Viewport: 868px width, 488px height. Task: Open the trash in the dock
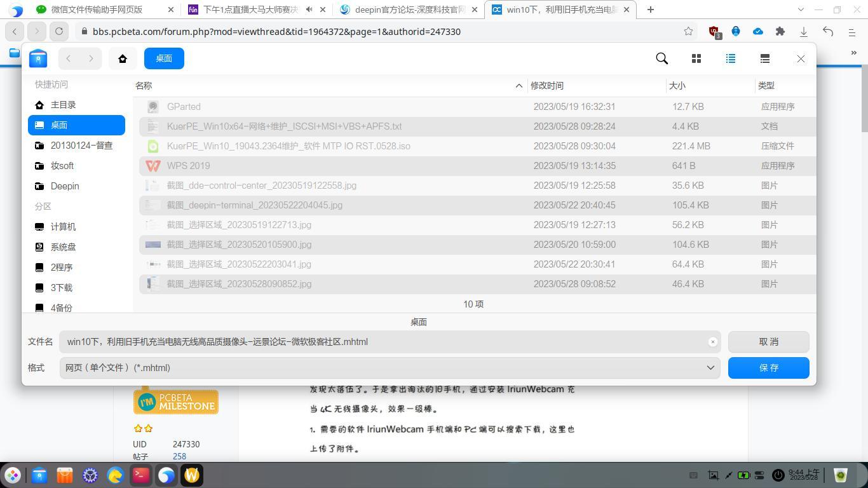(x=841, y=475)
